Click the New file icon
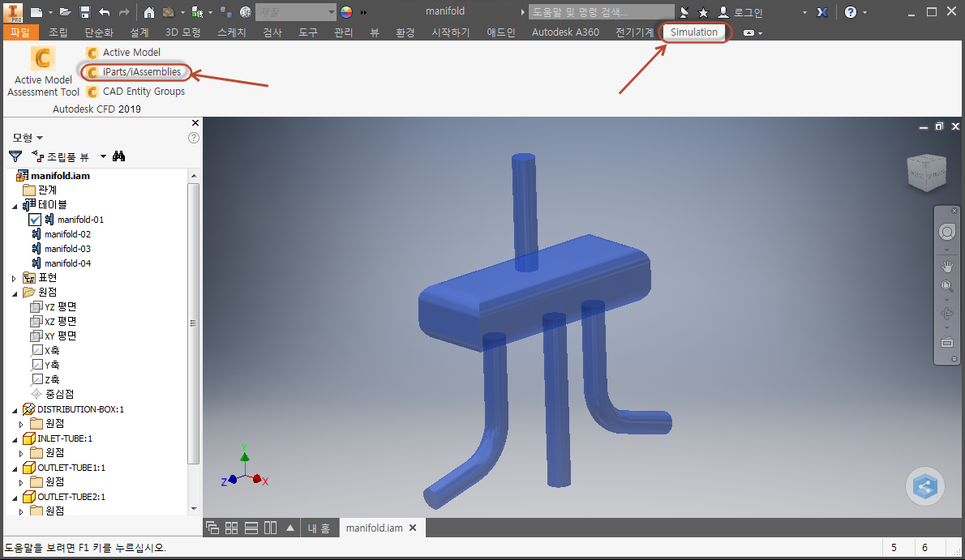The image size is (965, 560). coord(36,11)
